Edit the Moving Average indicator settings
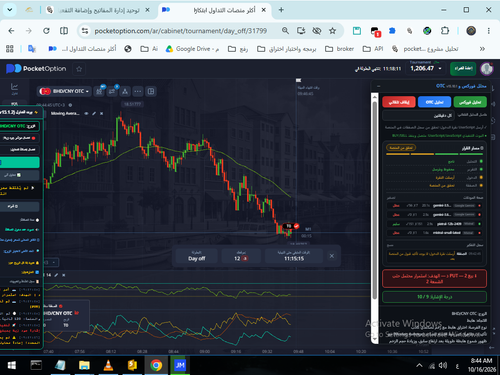The image size is (500, 375). click(94, 114)
